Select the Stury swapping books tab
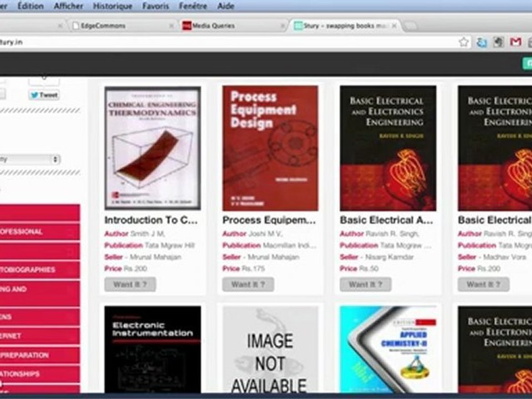This screenshot has width=532, height=399. tap(344, 26)
